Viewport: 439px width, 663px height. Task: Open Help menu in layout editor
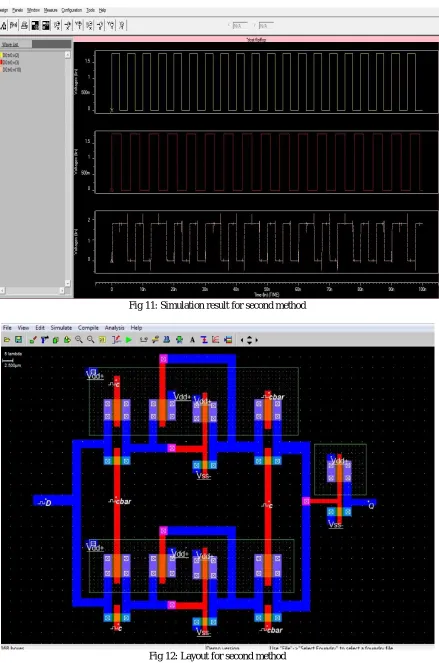click(x=136, y=328)
